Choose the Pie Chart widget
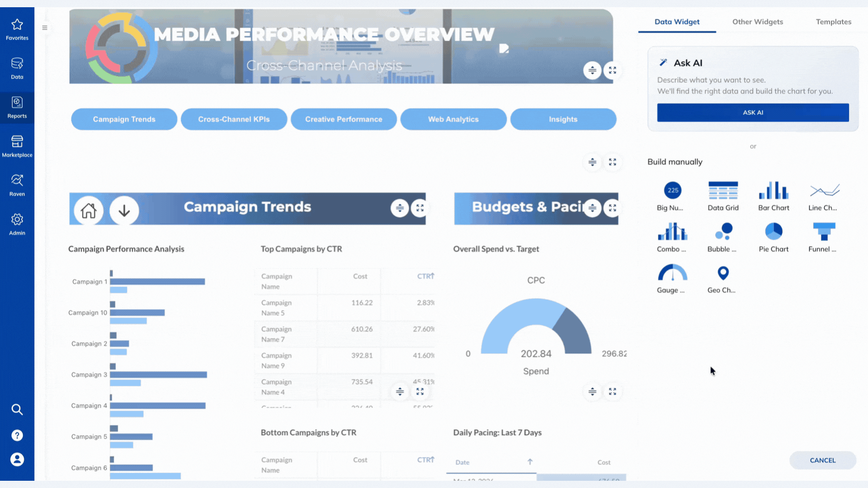Screen dimensions: 868x488 774,232
